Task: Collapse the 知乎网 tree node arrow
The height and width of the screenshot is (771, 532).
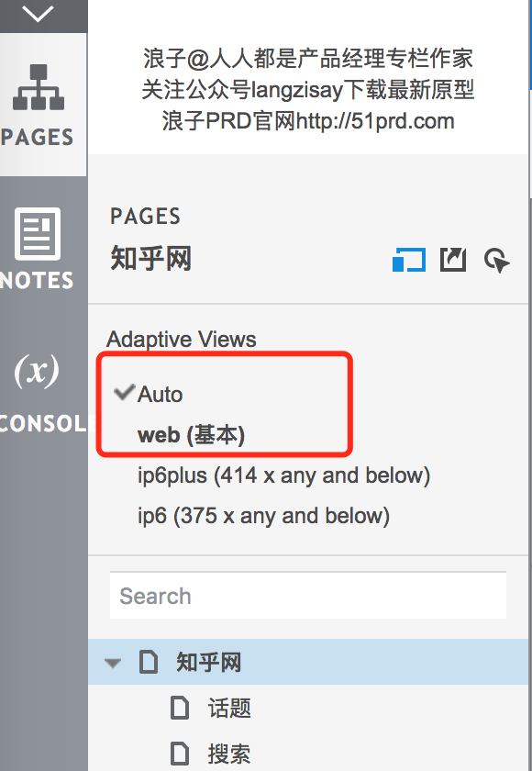Action: (x=113, y=663)
